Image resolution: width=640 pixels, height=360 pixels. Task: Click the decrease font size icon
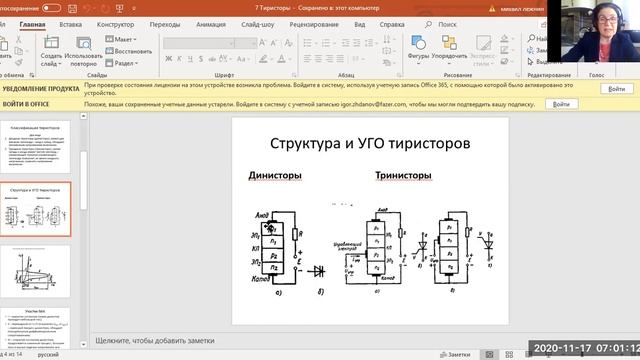pos(274,43)
